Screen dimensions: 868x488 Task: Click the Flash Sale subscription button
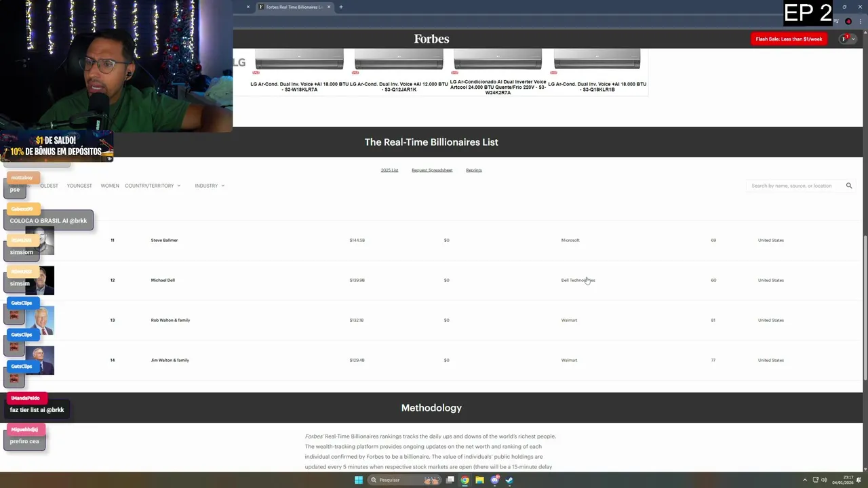tap(789, 39)
